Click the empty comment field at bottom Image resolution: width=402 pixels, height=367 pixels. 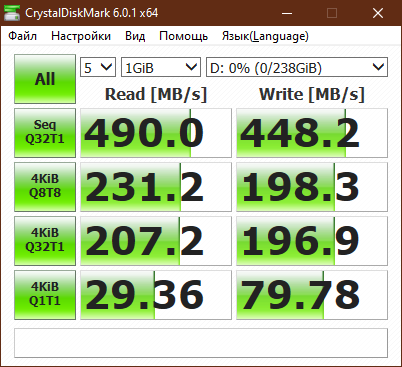(201, 343)
